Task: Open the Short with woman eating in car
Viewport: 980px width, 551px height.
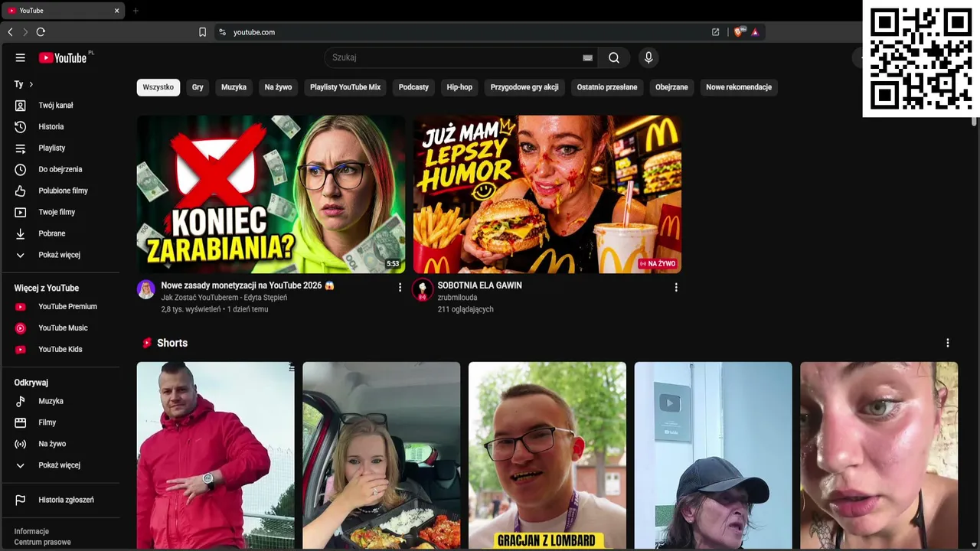Action: [381, 455]
